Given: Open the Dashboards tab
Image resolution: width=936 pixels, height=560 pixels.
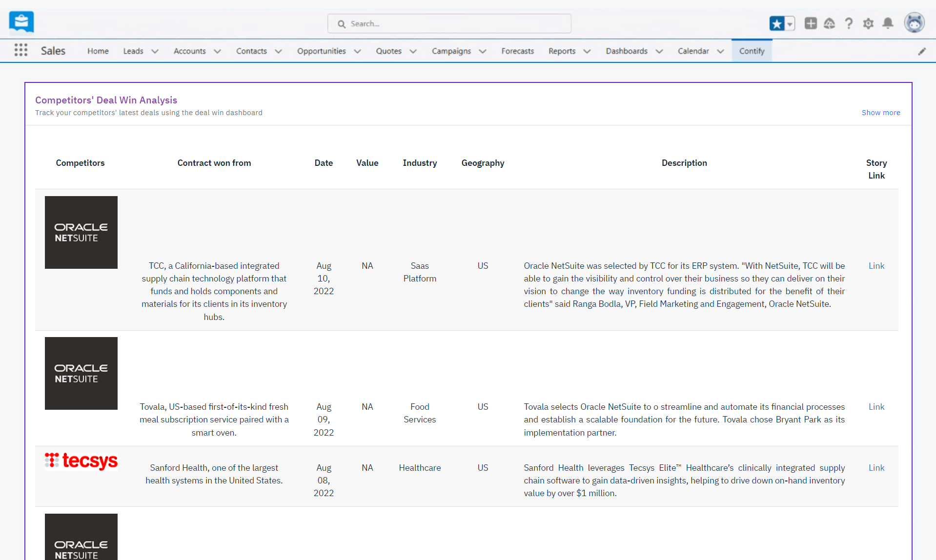Looking at the screenshot, I should click(627, 51).
